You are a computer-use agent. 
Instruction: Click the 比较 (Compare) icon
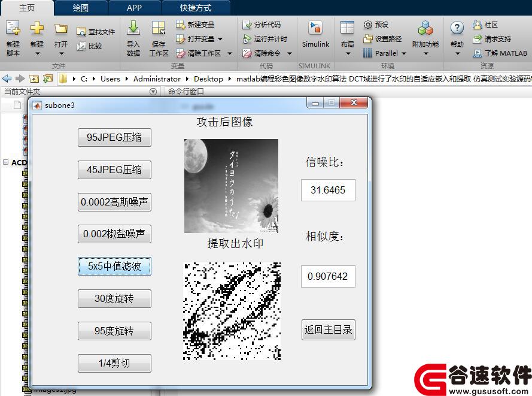(81, 46)
